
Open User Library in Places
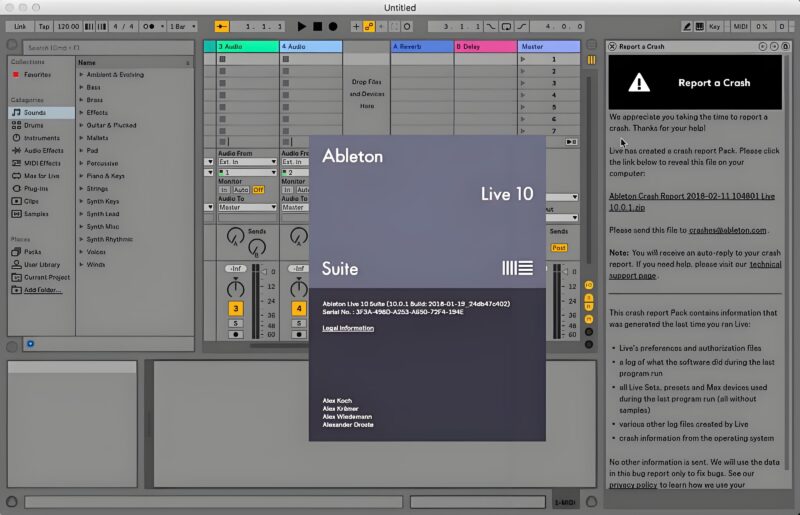tap(42, 264)
